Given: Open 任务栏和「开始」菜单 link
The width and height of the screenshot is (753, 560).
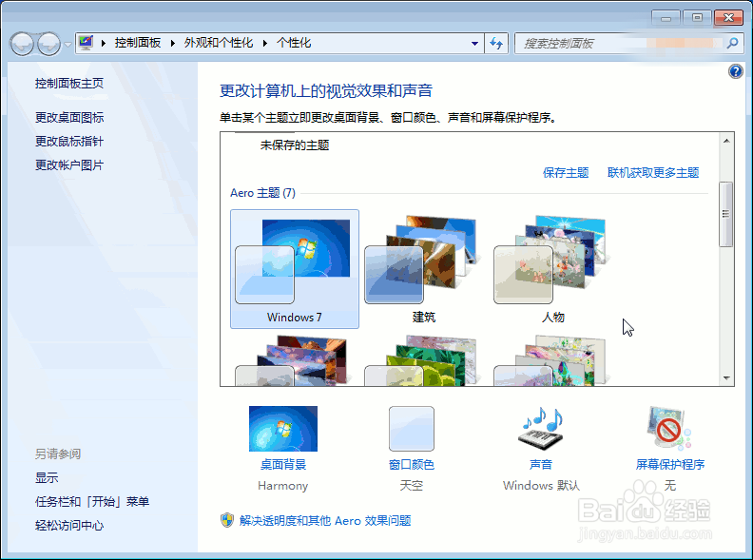Looking at the screenshot, I should click(92, 502).
